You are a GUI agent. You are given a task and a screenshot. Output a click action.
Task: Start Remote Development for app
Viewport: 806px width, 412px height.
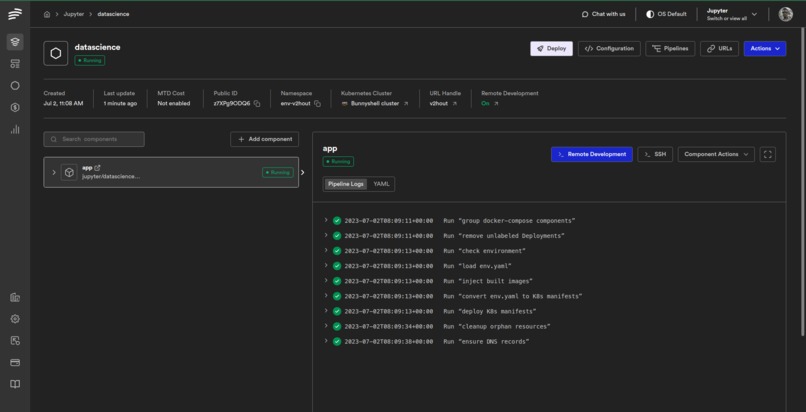pos(592,154)
